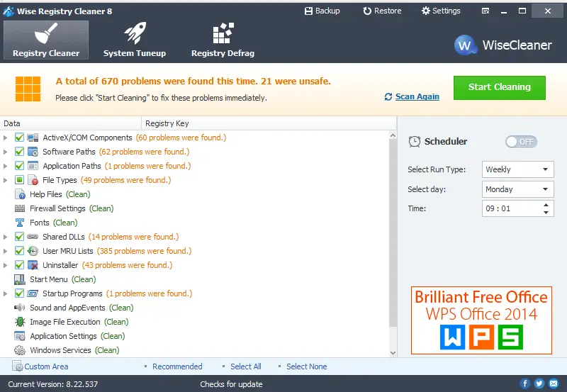This screenshot has width=567, height=392.
Task: Click Backup in the title bar
Action: [322, 11]
